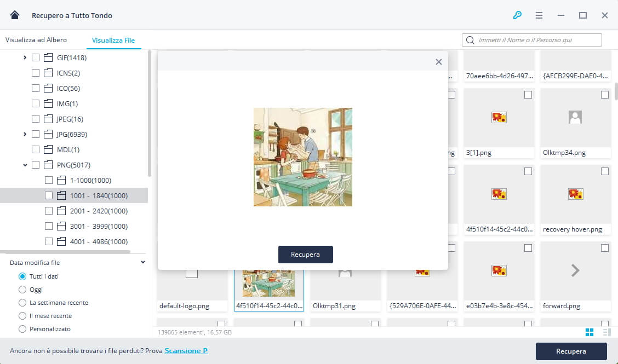Go to the Home screen icon
The width and height of the screenshot is (618, 364).
15,15
